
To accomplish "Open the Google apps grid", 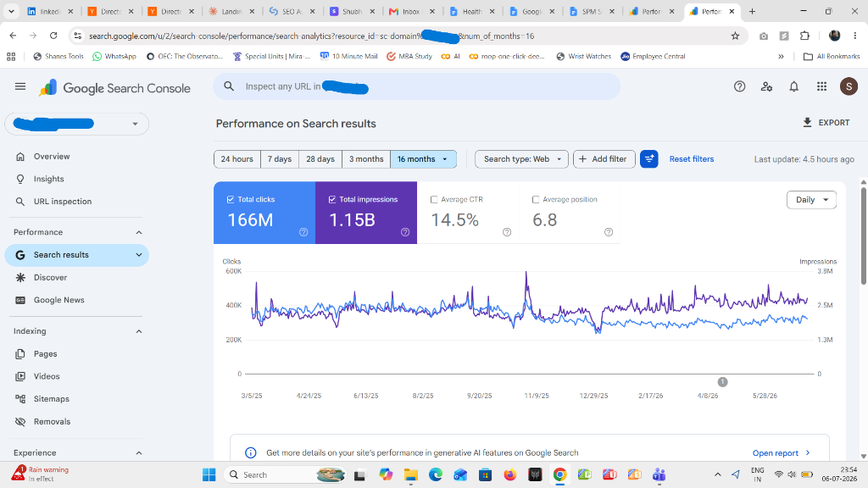I will 821,86.
